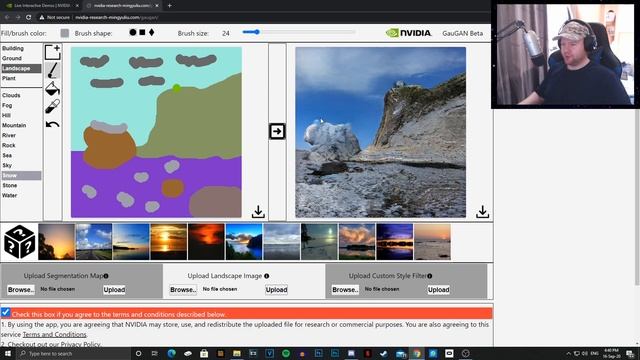Image resolution: width=640 pixels, height=360 pixels.
Task: Click the render arrow between canvases
Action: (x=277, y=131)
